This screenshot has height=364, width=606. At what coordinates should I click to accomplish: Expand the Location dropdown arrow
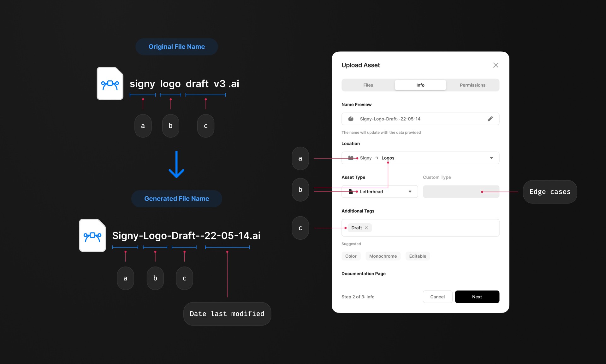tap(491, 157)
